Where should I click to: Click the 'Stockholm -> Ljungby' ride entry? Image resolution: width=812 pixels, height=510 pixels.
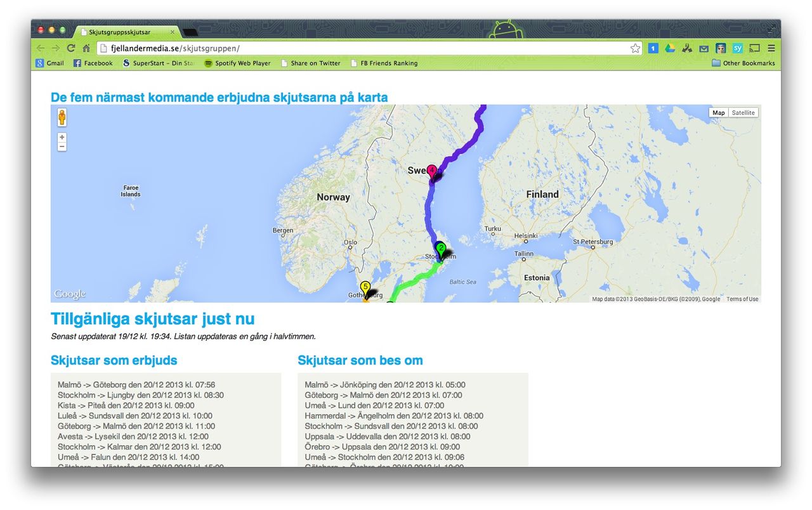pyautogui.click(x=141, y=395)
